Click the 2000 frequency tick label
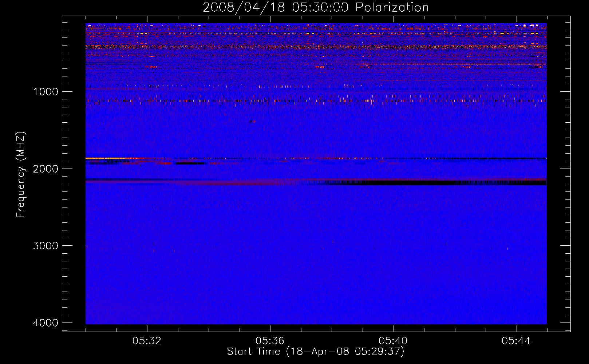The height and width of the screenshot is (364, 589). [46, 169]
